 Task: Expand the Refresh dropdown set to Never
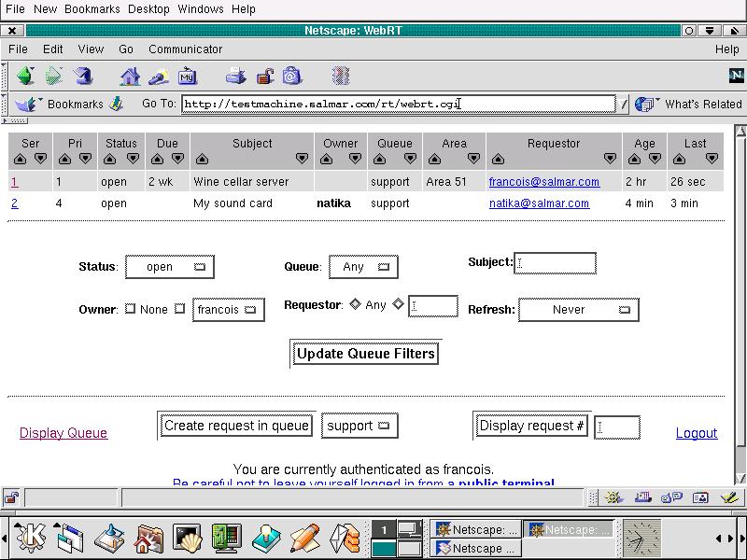coord(578,310)
